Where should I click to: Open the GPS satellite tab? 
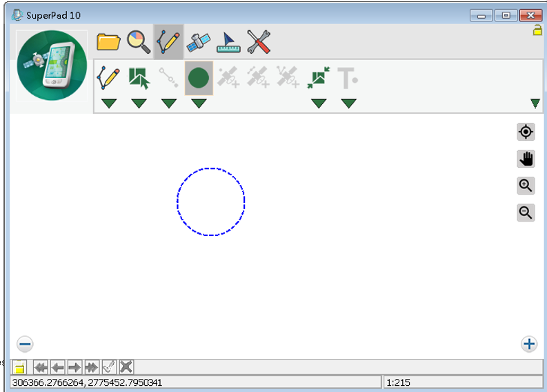tap(199, 42)
